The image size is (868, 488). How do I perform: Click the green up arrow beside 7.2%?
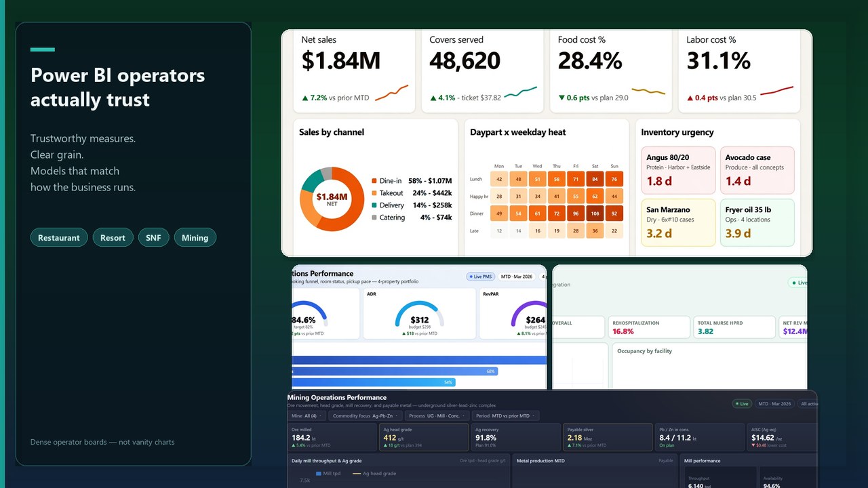point(305,98)
